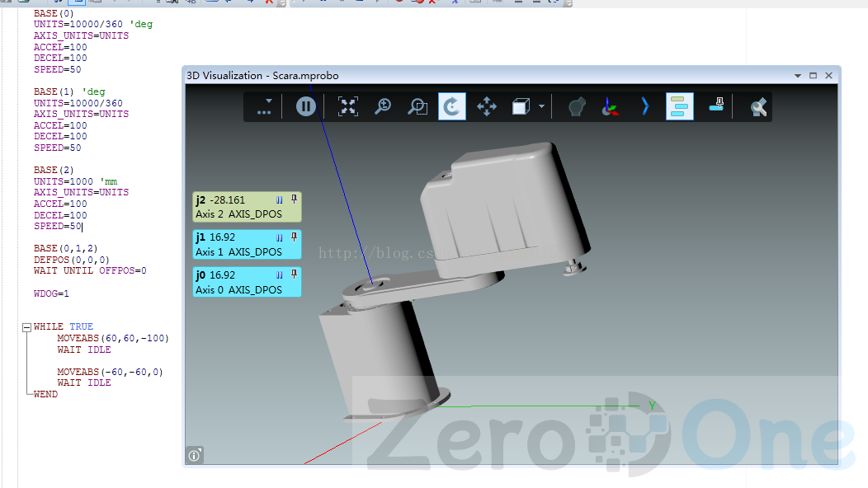
Task: Click the Axis 2 AXIS_DPOS text
Action: pos(238,214)
